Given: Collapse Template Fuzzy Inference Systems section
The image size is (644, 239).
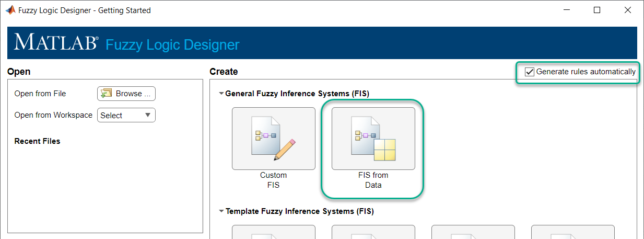Looking at the screenshot, I should pos(221,211).
